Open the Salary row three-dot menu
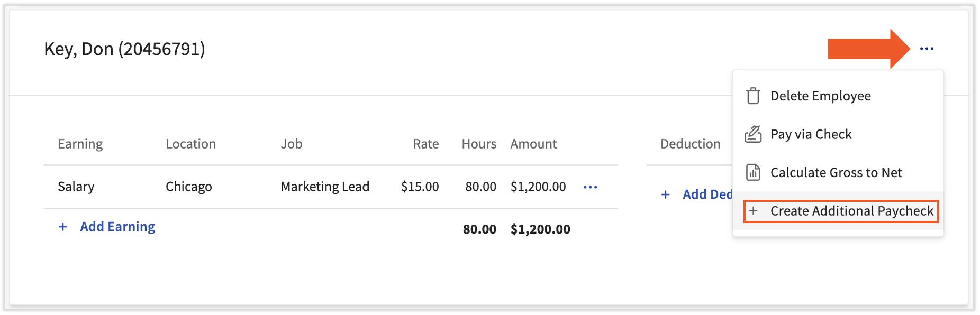The height and width of the screenshot is (315, 980). point(590,187)
